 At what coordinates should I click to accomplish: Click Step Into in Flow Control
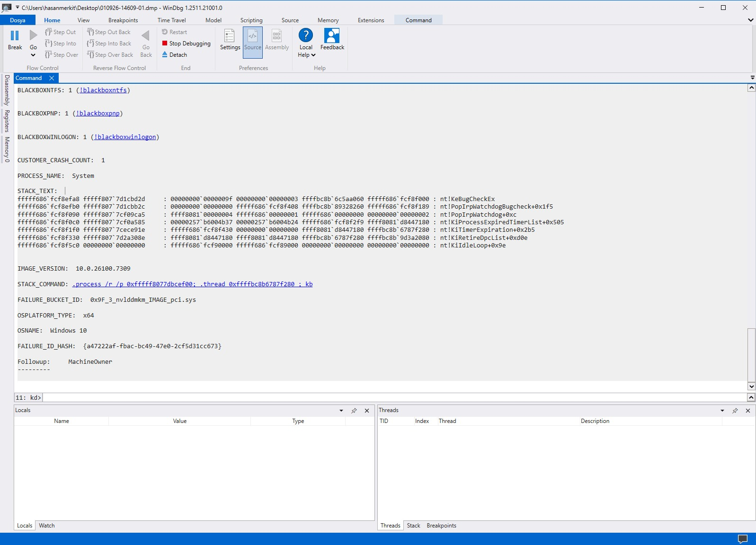click(60, 44)
